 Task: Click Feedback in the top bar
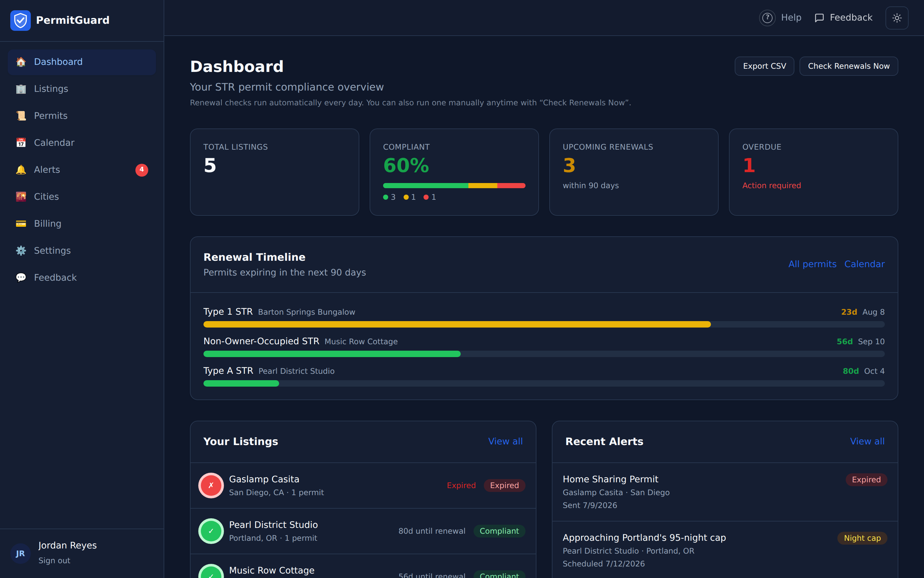[x=843, y=18]
